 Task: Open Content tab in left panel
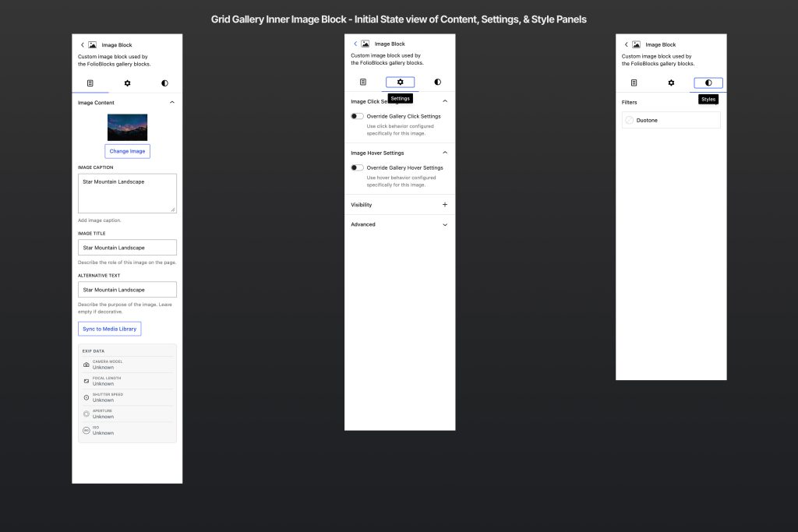click(90, 83)
